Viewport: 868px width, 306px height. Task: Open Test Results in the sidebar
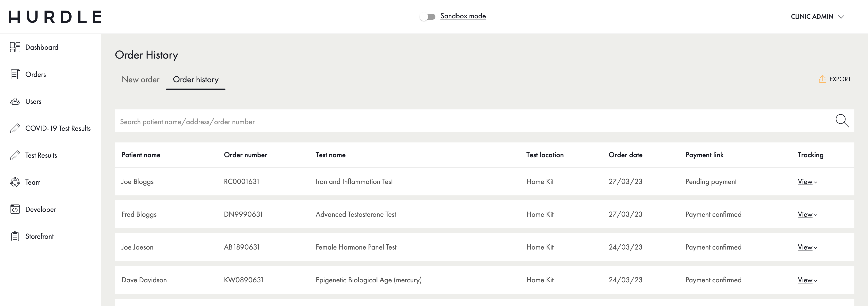(x=41, y=155)
